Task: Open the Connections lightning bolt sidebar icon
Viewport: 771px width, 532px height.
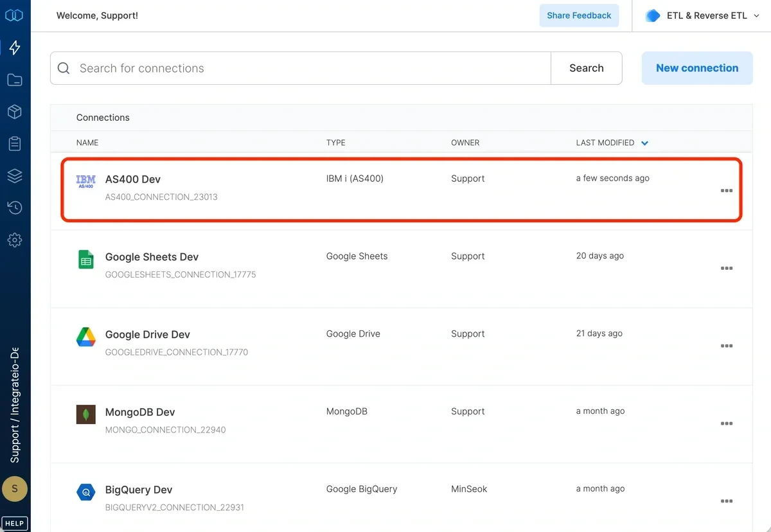Action: pos(15,48)
